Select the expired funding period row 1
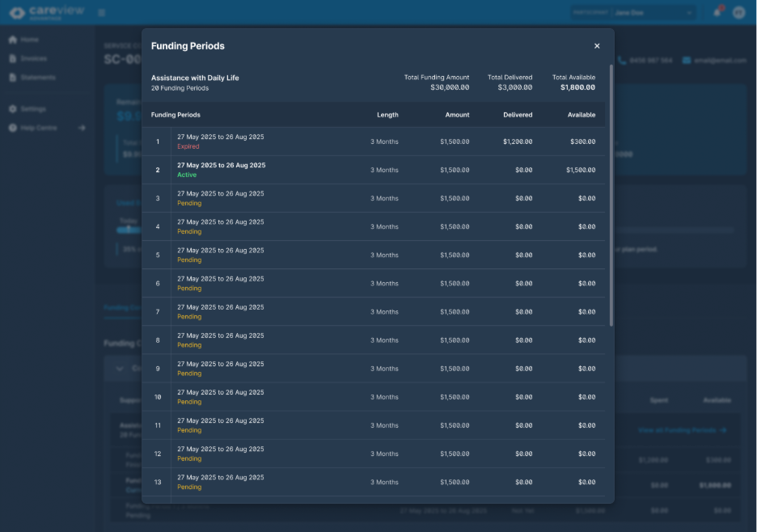Image resolution: width=757 pixels, height=532 pixels. tap(373, 141)
